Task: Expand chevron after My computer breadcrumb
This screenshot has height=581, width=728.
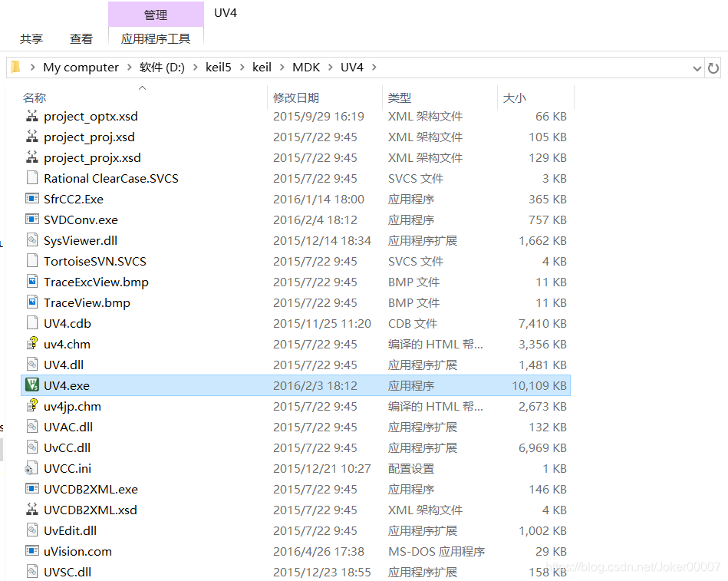Action: coord(129,68)
